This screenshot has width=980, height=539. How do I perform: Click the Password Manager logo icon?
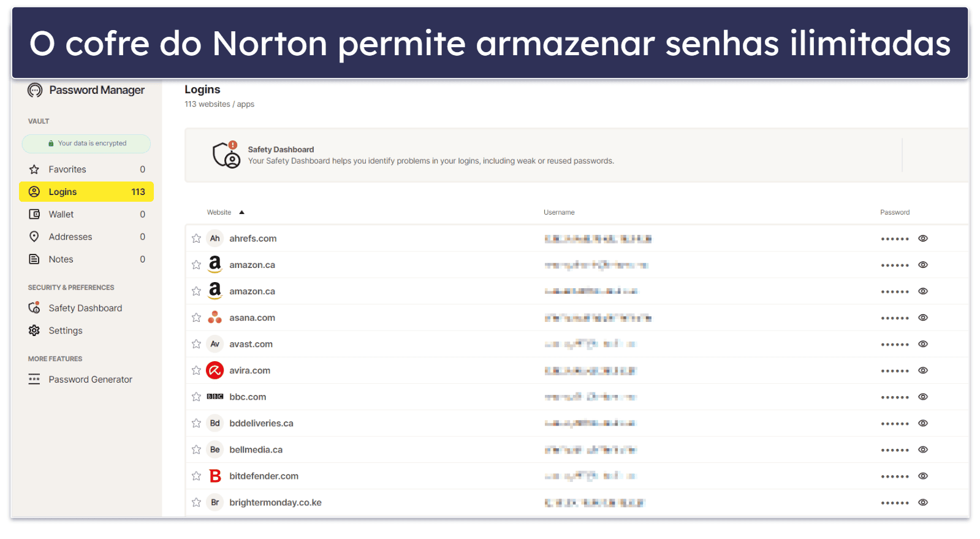35,91
